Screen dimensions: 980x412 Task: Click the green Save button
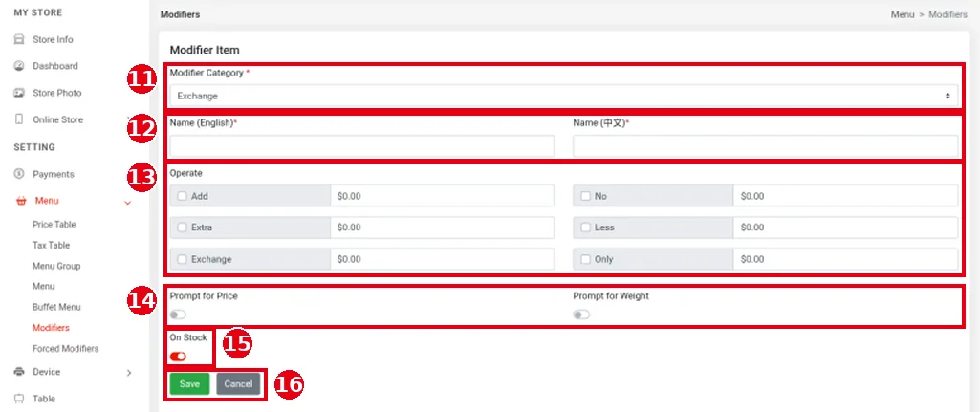(x=189, y=384)
